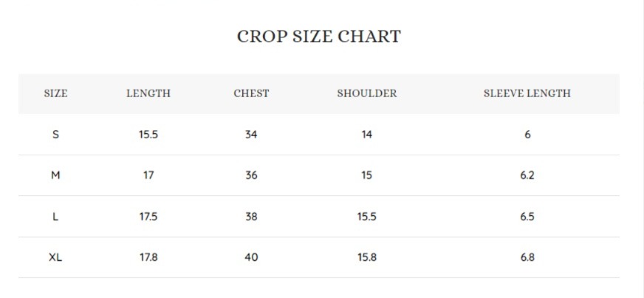This screenshot has height=298, width=644.
Task: Click the LENGTH column header
Action: pos(148,94)
